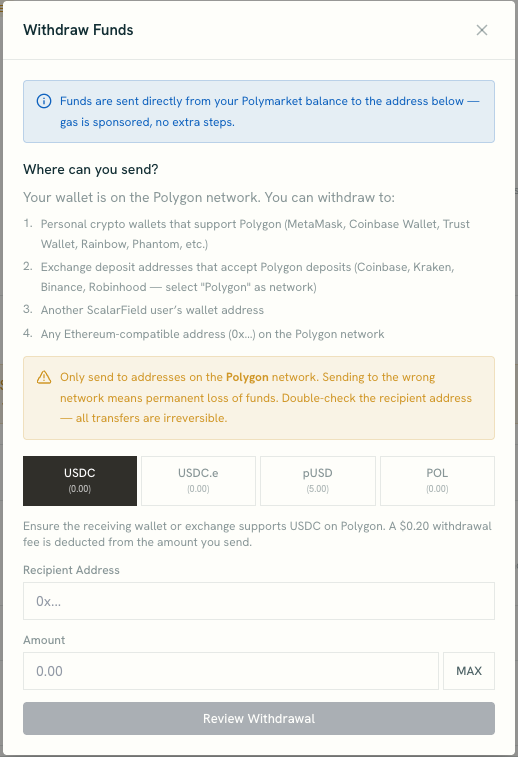This screenshot has width=518, height=757.
Task: Fill maximum amount with MAX button
Action: [469, 671]
